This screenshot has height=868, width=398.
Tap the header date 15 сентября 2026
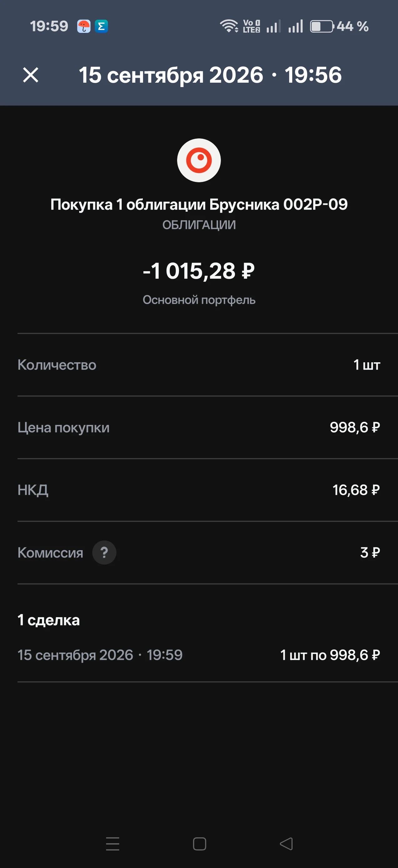pyautogui.click(x=171, y=75)
